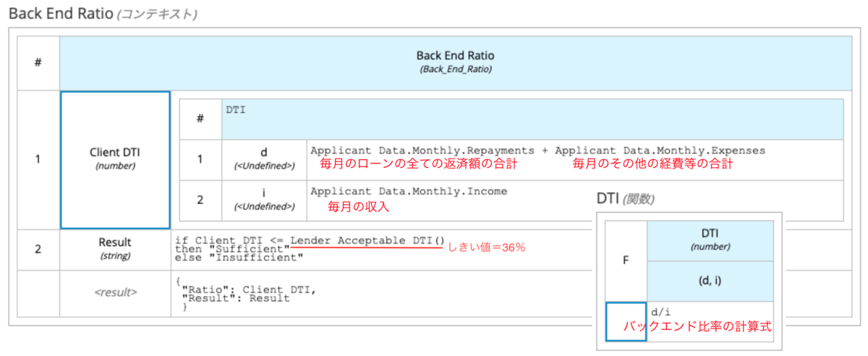
Task: Click the DTI (関数) title
Action: pos(626,199)
